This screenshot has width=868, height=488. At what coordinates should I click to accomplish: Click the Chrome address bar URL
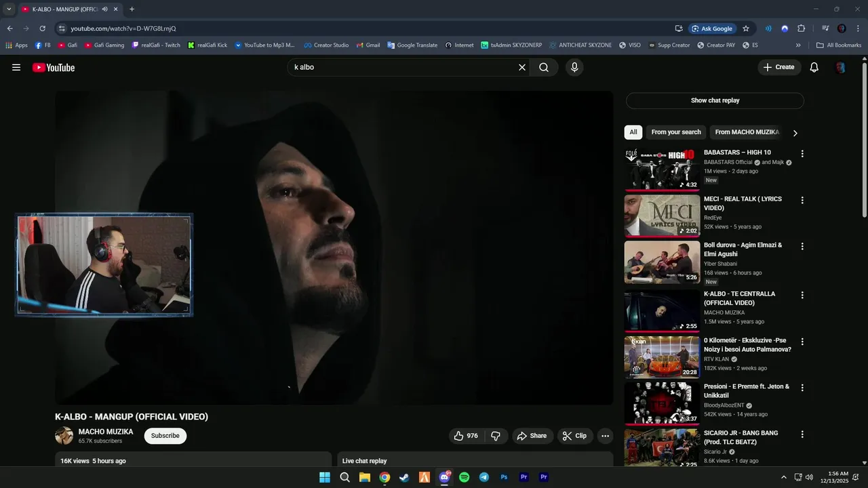pyautogui.click(x=123, y=28)
